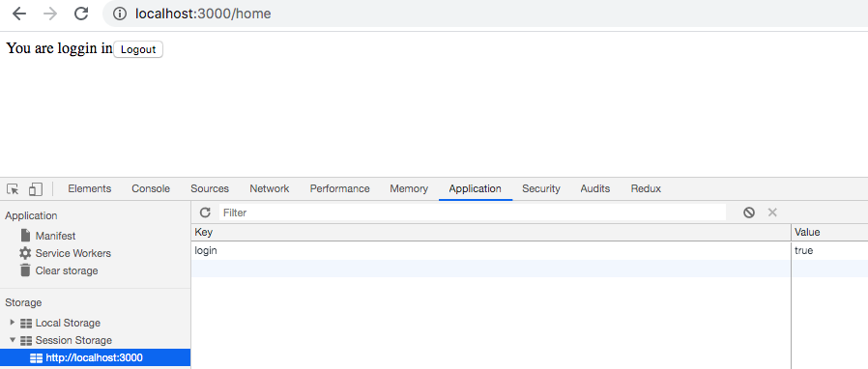Image resolution: width=868 pixels, height=369 pixels.
Task: Click the Value column header
Action: click(x=829, y=233)
